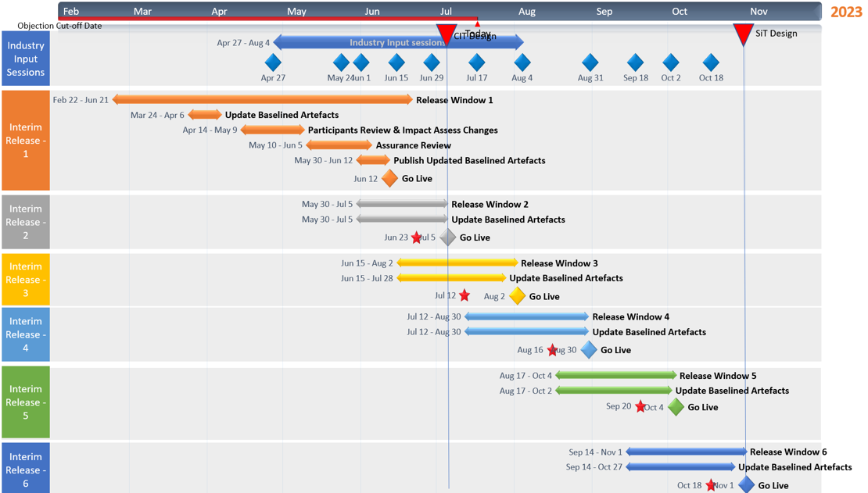Select the green Go Live diamond Oct 4
Viewport: 868px width, 493px height.
[x=676, y=407]
